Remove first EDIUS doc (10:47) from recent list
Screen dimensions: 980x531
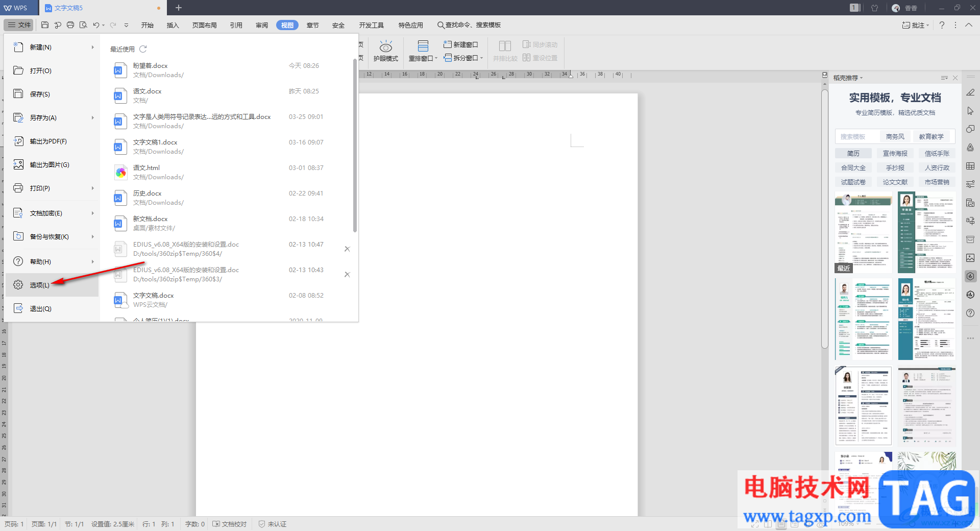coord(347,249)
